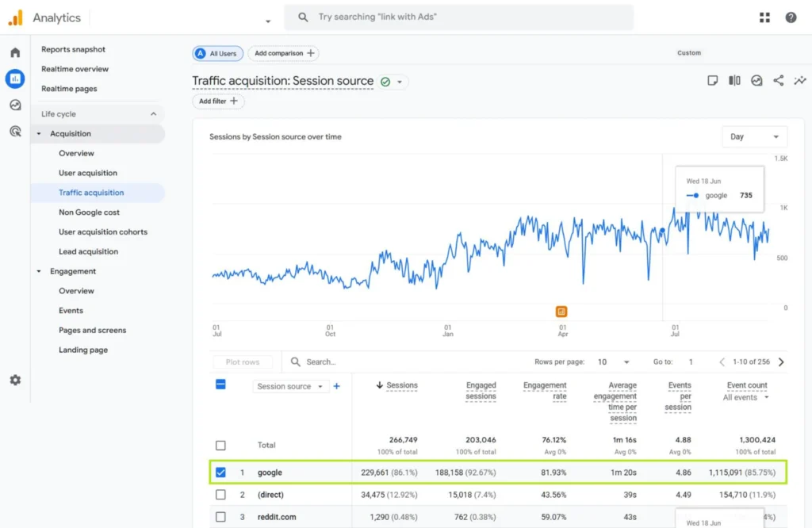Uncheck the google row checkbox
812x528 pixels.
click(220, 472)
